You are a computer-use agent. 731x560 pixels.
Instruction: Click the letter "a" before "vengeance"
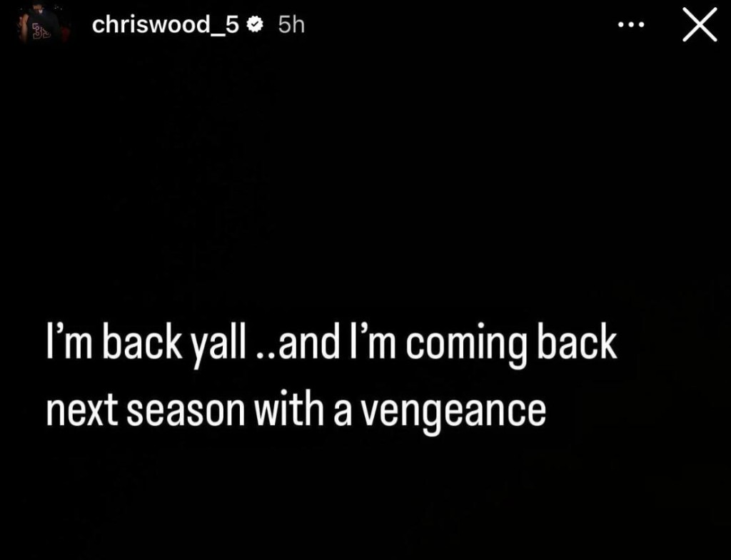[x=342, y=413]
